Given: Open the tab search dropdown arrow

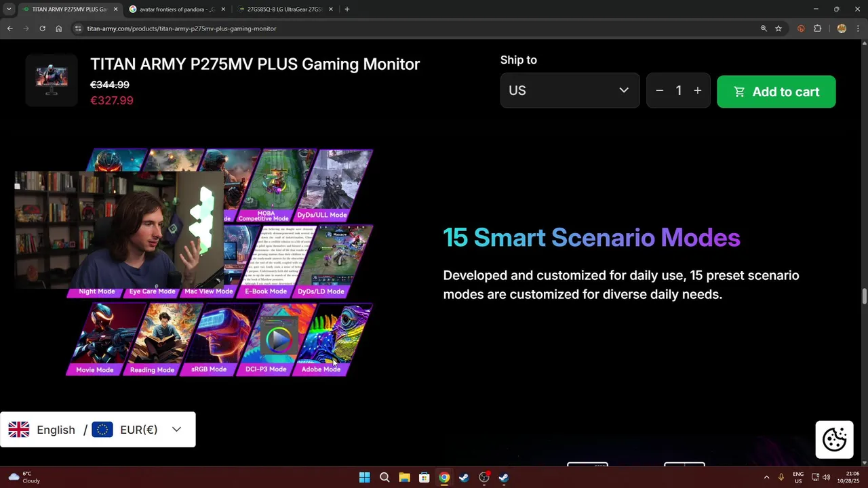Looking at the screenshot, I should point(9,9).
